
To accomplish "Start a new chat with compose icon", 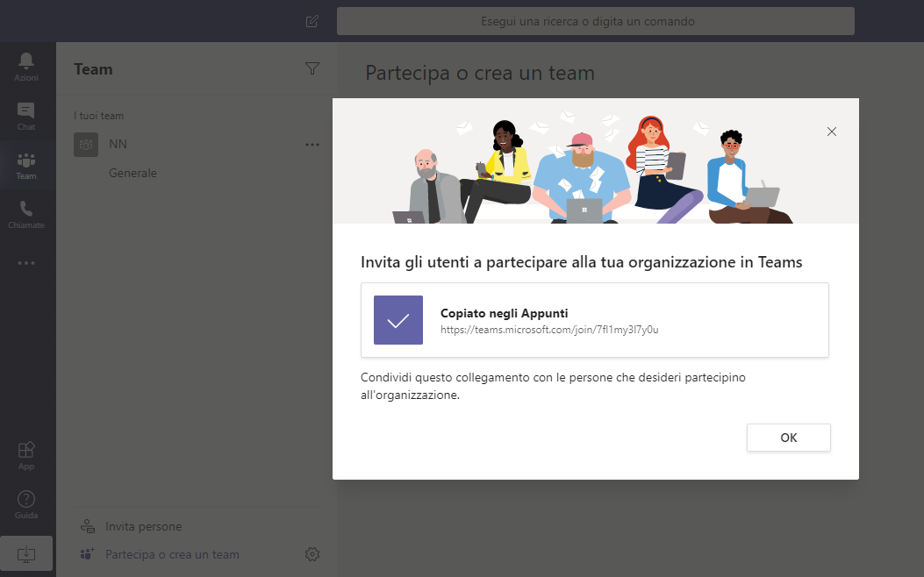I will (x=312, y=21).
